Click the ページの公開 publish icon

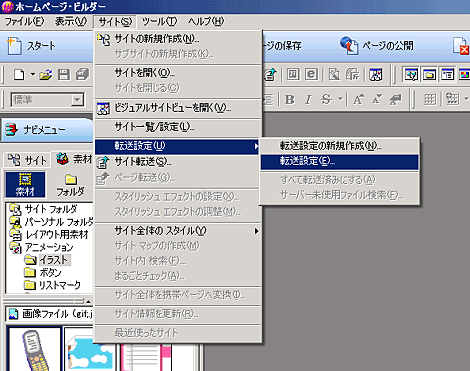(x=349, y=46)
